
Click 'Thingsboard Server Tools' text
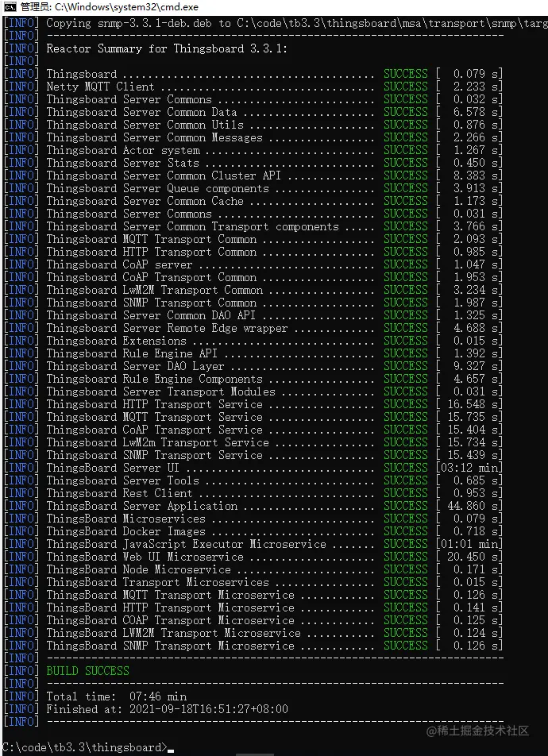122,480
